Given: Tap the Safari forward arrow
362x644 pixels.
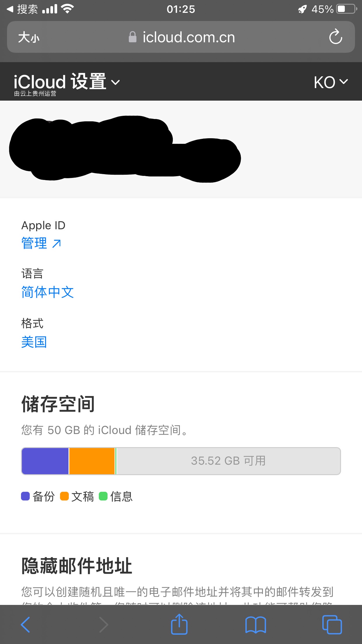Looking at the screenshot, I should [x=103, y=624].
